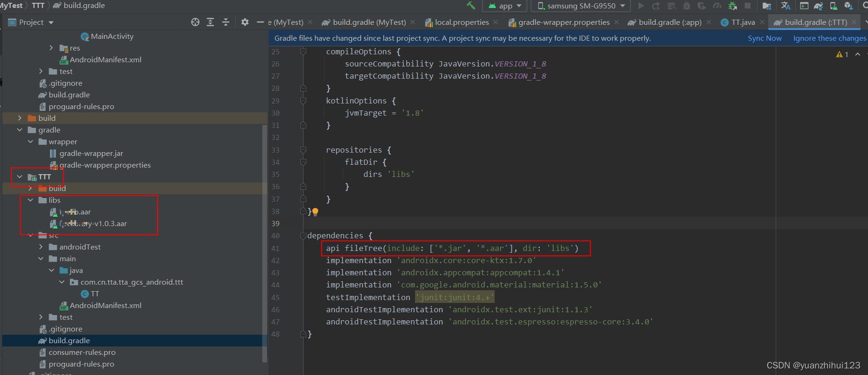Viewport: 868px width, 375px height.
Task: Collapse the libs folder
Action: click(x=30, y=200)
